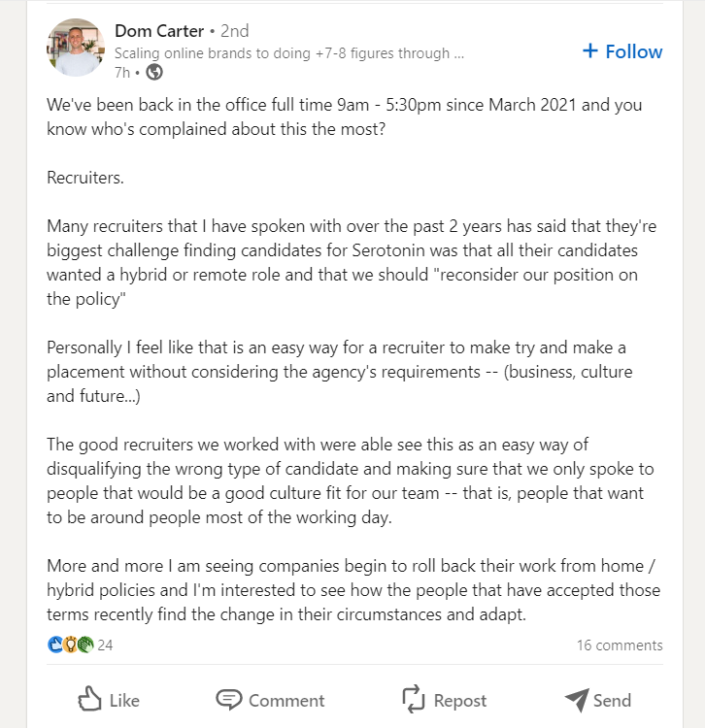Click the 2nd degree connection label
Image resolution: width=705 pixels, height=728 pixels.
tap(235, 31)
